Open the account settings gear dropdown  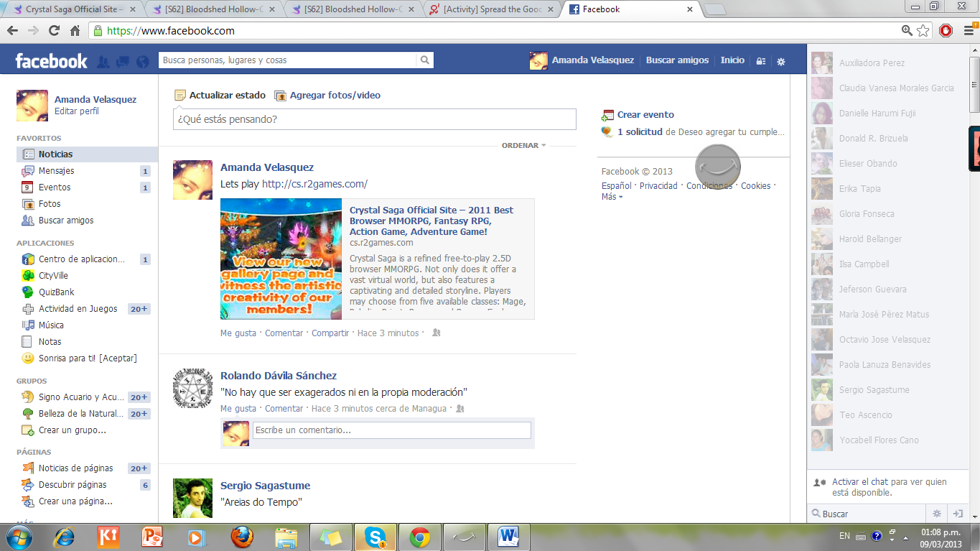pos(781,61)
